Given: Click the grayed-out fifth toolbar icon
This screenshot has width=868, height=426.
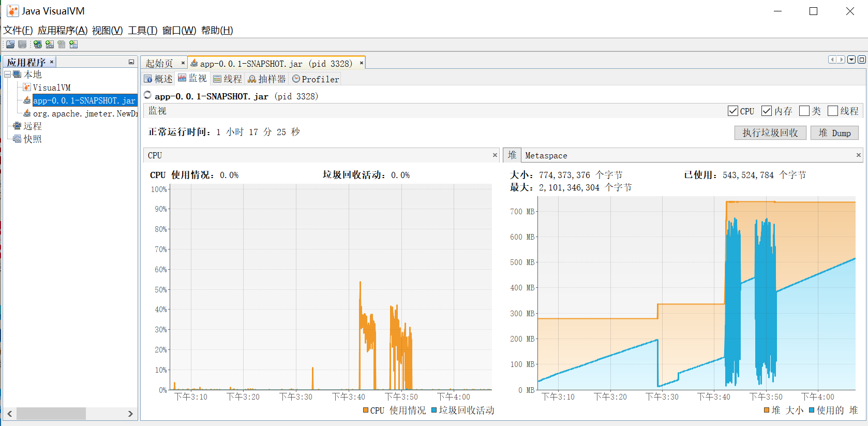Looking at the screenshot, I should pos(62,45).
